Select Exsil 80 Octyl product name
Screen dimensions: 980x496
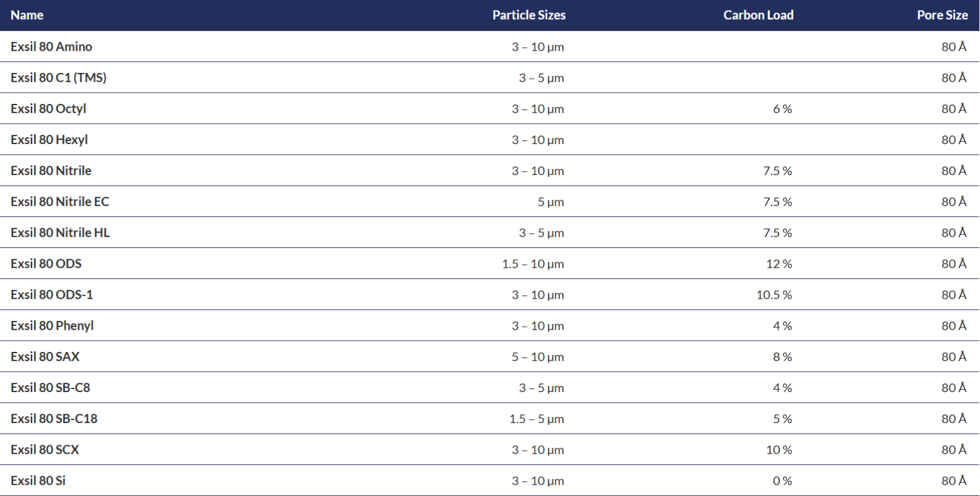[x=48, y=109]
